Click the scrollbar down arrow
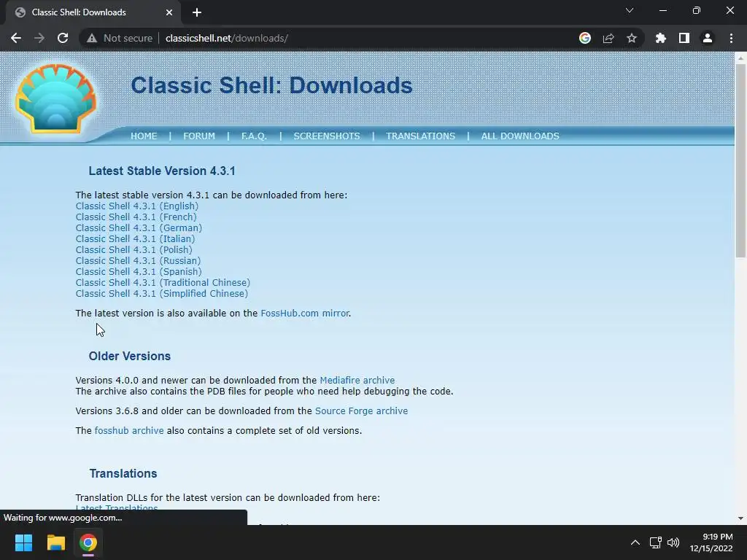 740,518
